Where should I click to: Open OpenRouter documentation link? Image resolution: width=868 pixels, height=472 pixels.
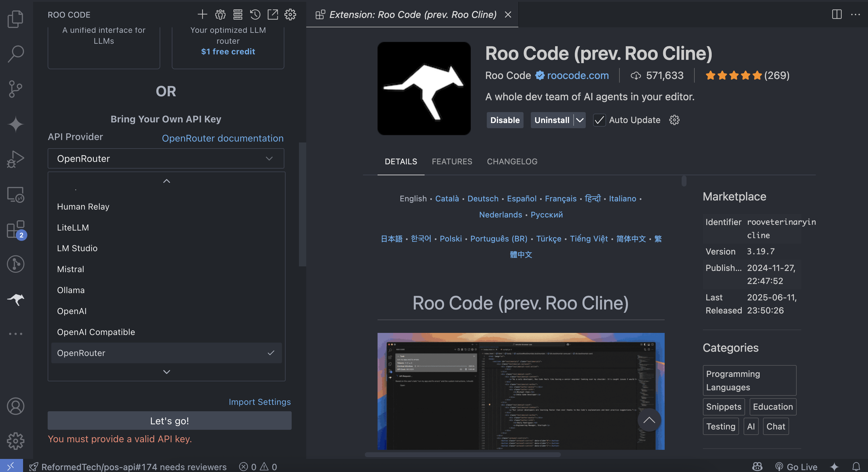(222, 138)
